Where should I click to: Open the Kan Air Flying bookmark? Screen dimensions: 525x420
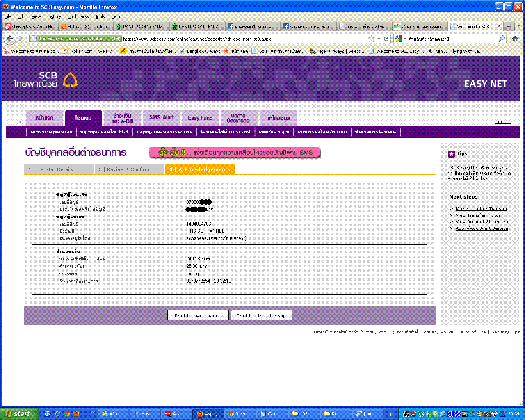(x=455, y=51)
